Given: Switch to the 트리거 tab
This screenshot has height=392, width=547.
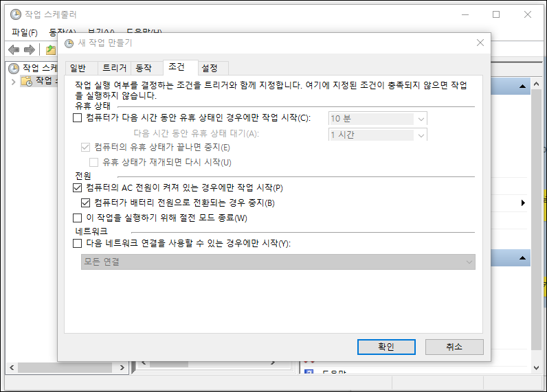Looking at the screenshot, I should pos(114,68).
